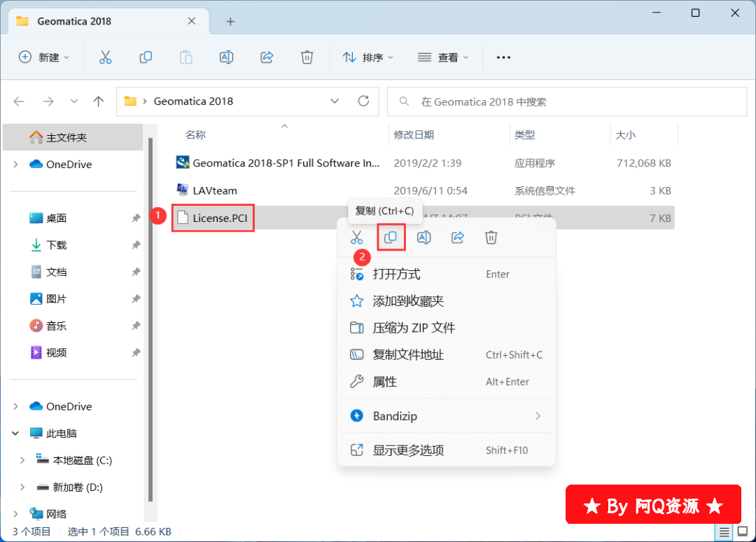The width and height of the screenshot is (756, 542).
Task: Click the Delete trash icon in the top toolbar
Action: pyautogui.click(x=307, y=57)
